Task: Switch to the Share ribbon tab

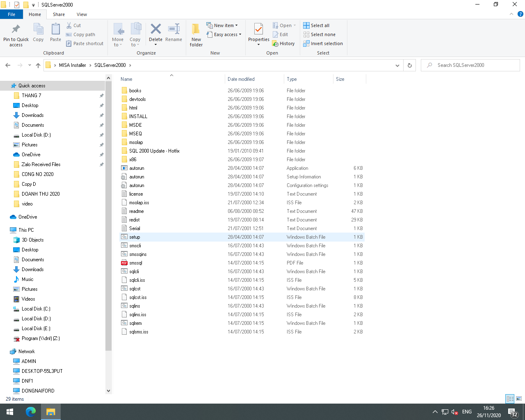Action: (59, 14)
